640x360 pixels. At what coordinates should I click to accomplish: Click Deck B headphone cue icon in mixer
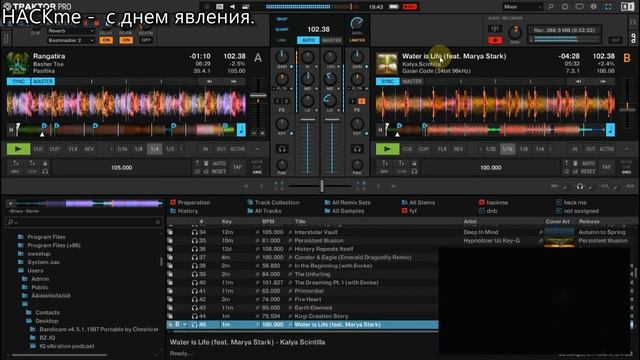tap(357, 149)
